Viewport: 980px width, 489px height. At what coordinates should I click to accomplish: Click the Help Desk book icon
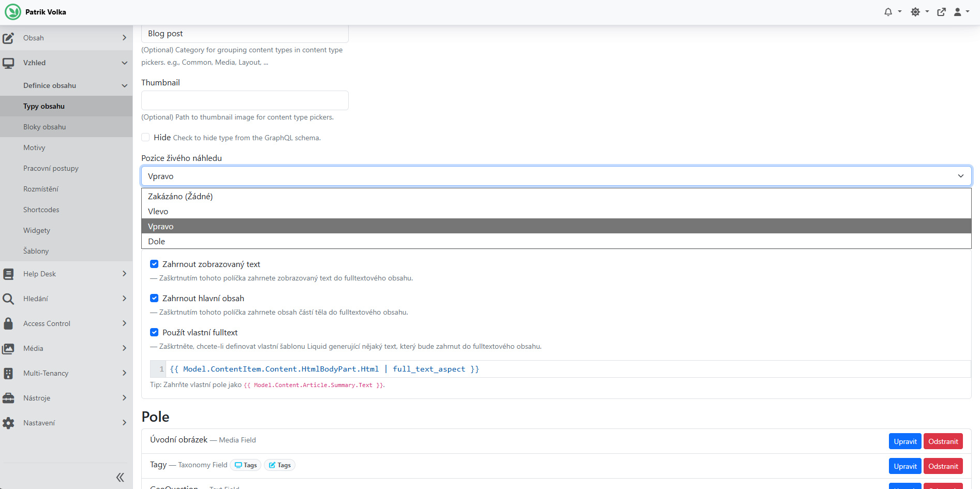tap(8, 274)
